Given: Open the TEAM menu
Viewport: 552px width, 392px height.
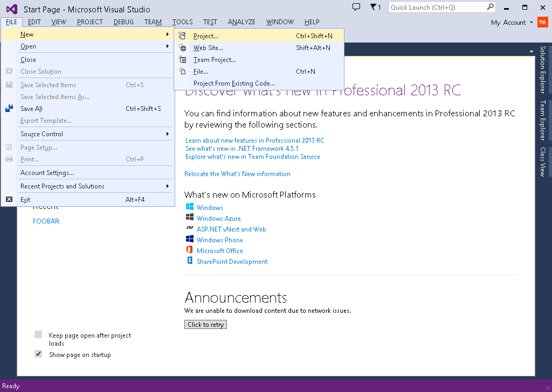Looking at the screenshot, I should pos(153,22).
